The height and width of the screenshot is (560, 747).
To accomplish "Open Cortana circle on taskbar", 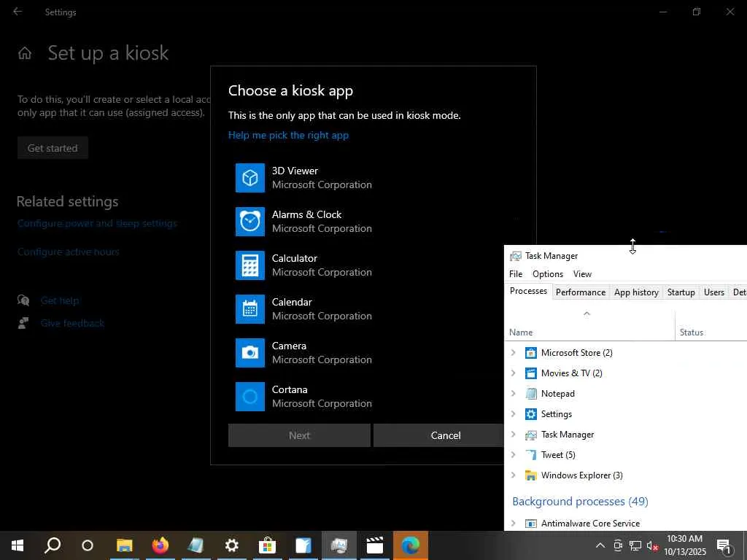I will (x=88, y=545).
